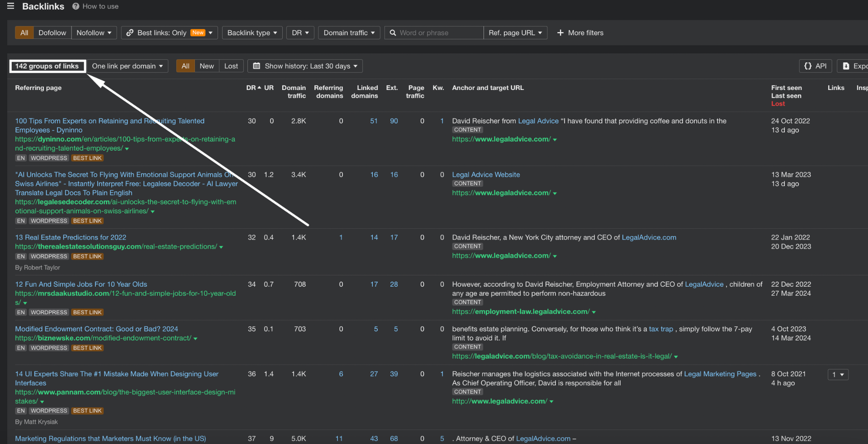The height and width of the screenshot is (444, 868).
Task: Open the 13 Real Estate Predictions link
Action: [71, 237]
